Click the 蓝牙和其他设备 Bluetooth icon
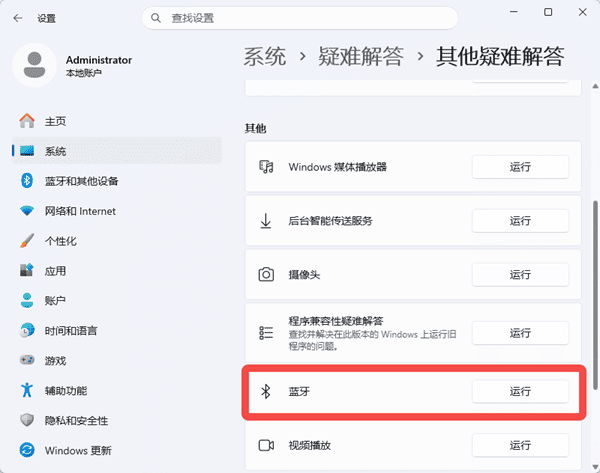Viewport: 600px width, 473px height. coord(27,181)
